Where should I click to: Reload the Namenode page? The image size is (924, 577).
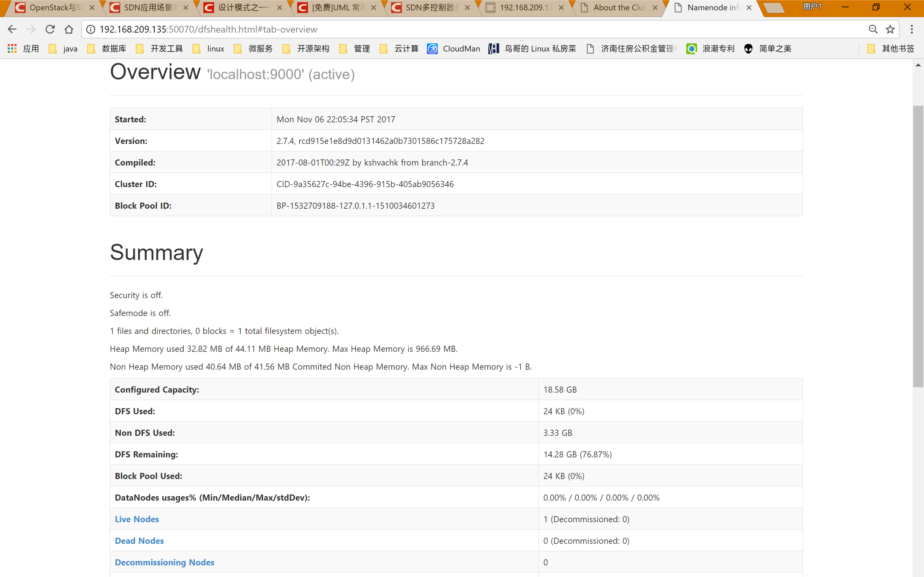(x=50, y=29)
